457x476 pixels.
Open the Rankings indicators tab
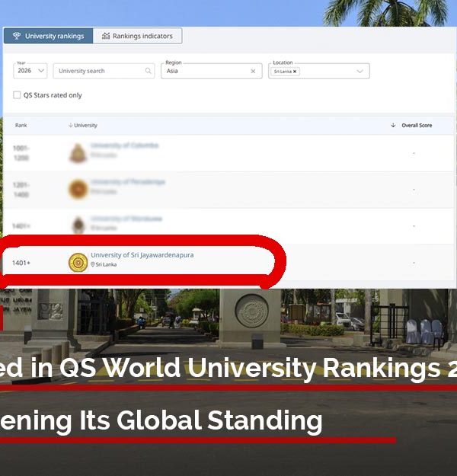pyautogui.click(x=138, y=36)
